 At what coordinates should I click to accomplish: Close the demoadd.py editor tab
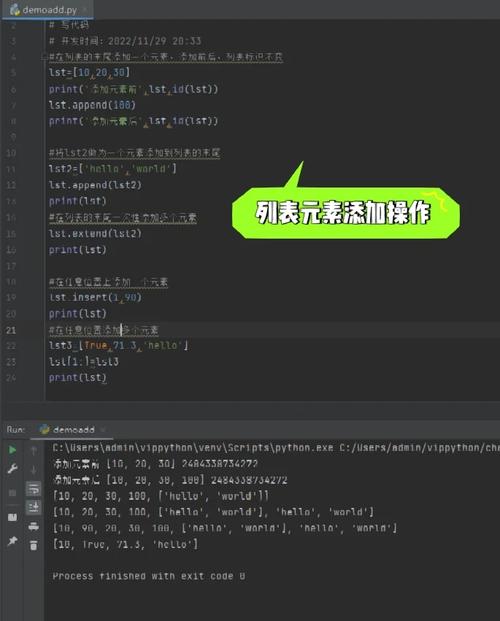pyautogui.click(x=85, y=10)
